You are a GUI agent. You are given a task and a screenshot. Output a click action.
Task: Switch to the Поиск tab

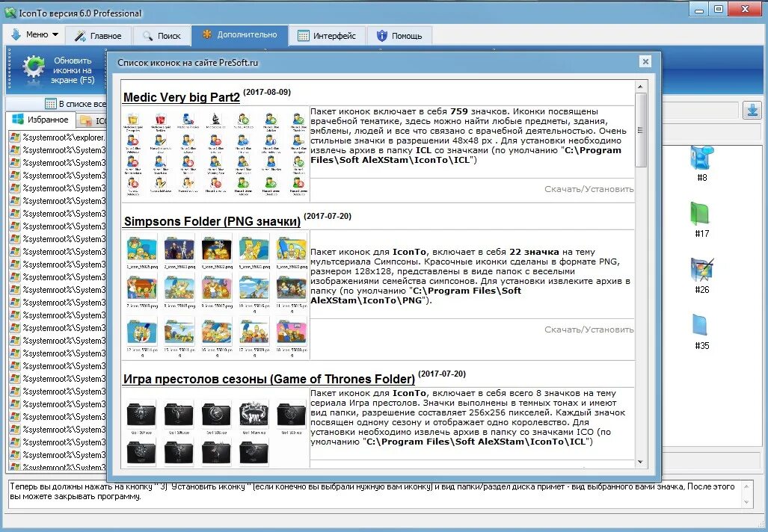click(162, 36)
